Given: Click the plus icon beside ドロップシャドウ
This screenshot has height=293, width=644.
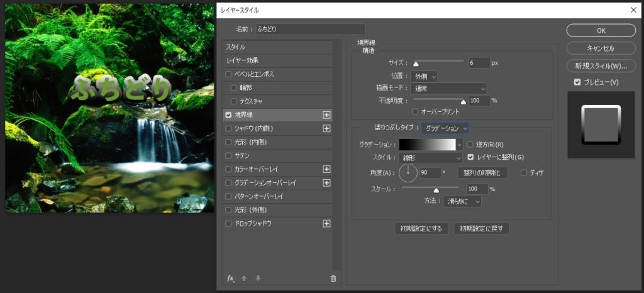Looking at the screenshot, I should [x=326, y=224].
